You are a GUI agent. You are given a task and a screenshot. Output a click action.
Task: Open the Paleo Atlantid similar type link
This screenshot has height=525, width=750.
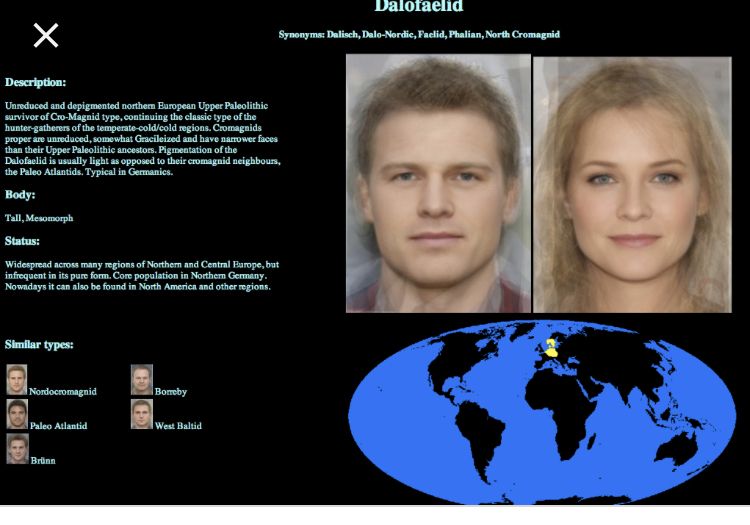click(58, 426)
